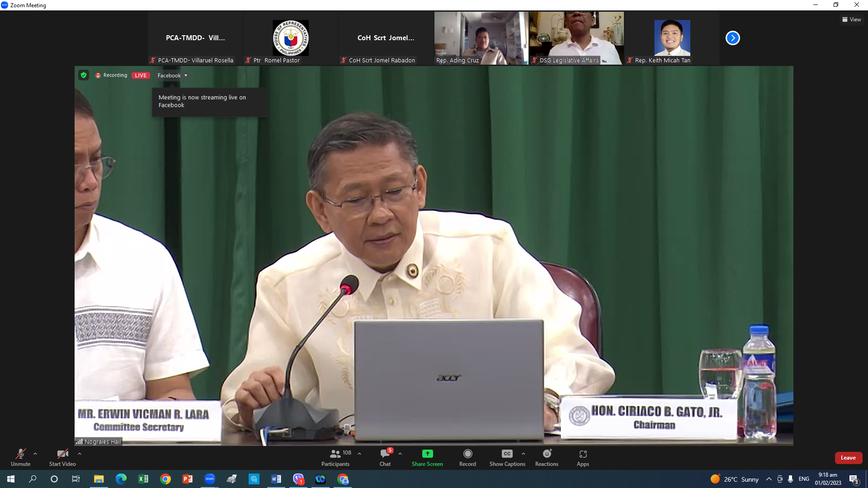The height and width of the screenshot is (488, 868).
Task: Open the Reactions menu
Action: 547,457
